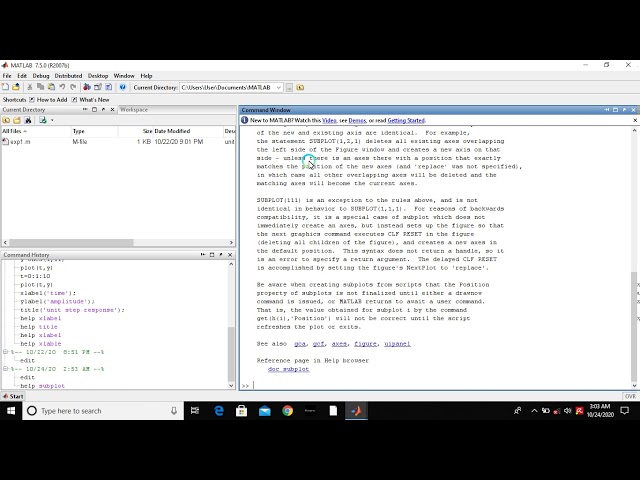
Task: Click the Cut scissors toolbar icon
Action: tap(29, 87)
